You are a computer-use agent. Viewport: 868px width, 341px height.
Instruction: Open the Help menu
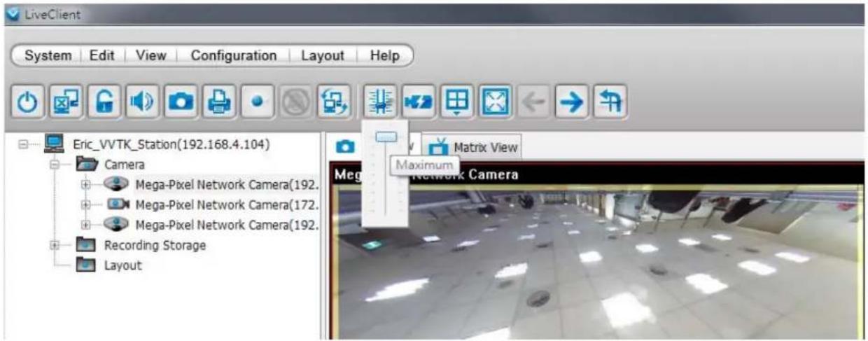coord(384,55)
